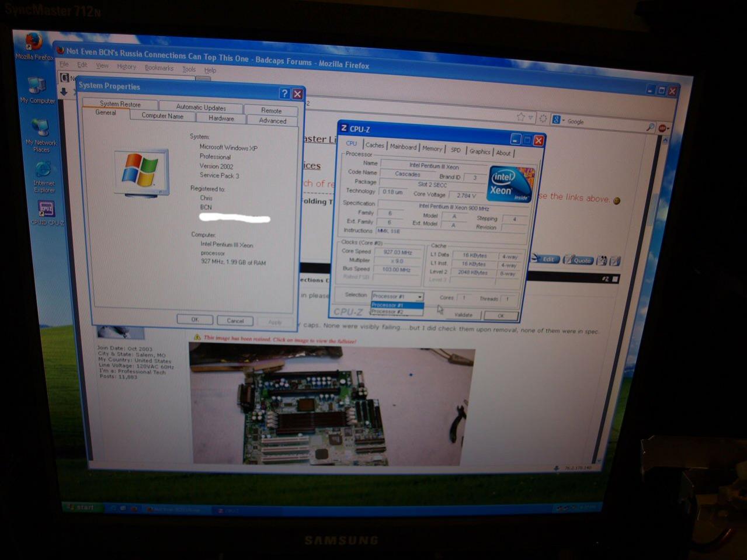Screen dimensions: 747x560
Task: Click Cancel in System Properties
Action: pos(235,321)
